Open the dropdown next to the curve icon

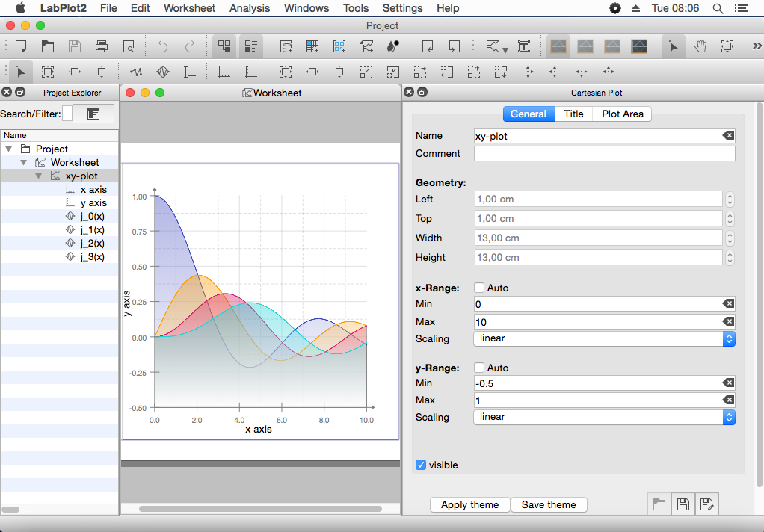[505, 47]
